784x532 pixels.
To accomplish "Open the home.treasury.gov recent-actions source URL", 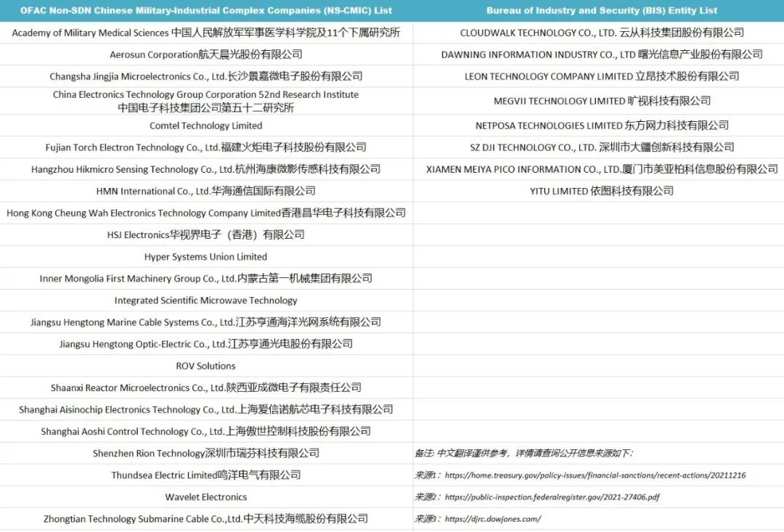I will pos(595,475).
